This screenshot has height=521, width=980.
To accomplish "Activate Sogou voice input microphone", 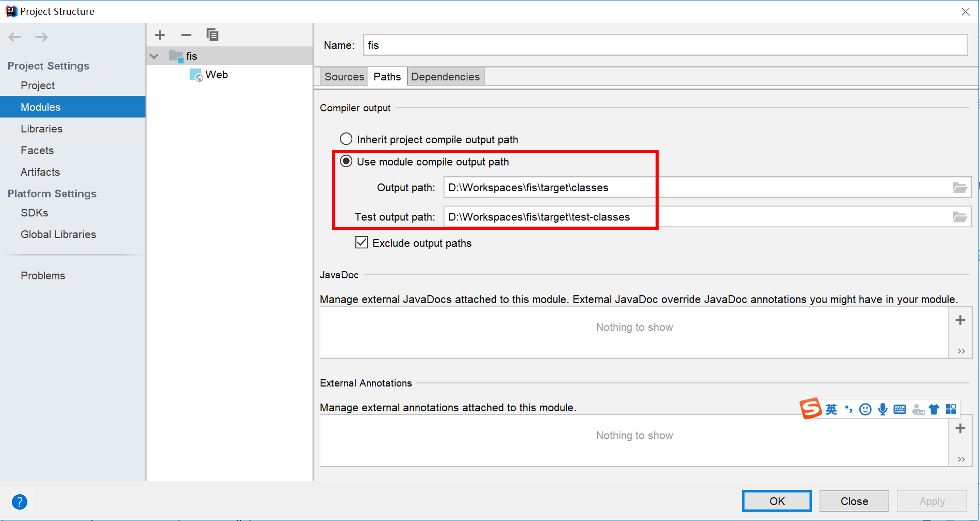I will click(x=883, y=410).
